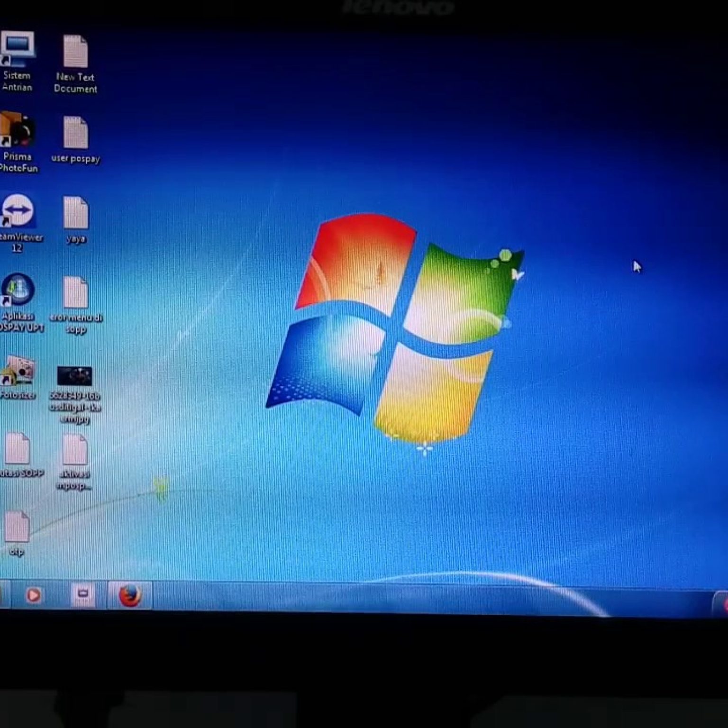This screenshot has height=728, width=728.
Task: Select the SOPP text file icon
Action: (18, 448)
